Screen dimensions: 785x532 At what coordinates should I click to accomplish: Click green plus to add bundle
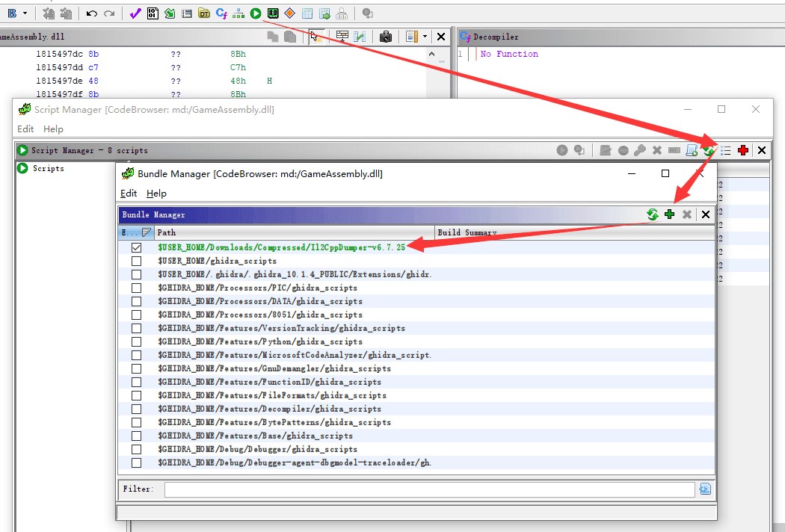(669, 214)
